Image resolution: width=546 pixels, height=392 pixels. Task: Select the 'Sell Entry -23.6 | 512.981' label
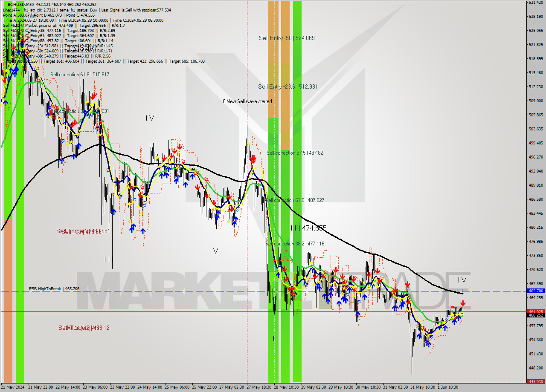pos(288,86)
